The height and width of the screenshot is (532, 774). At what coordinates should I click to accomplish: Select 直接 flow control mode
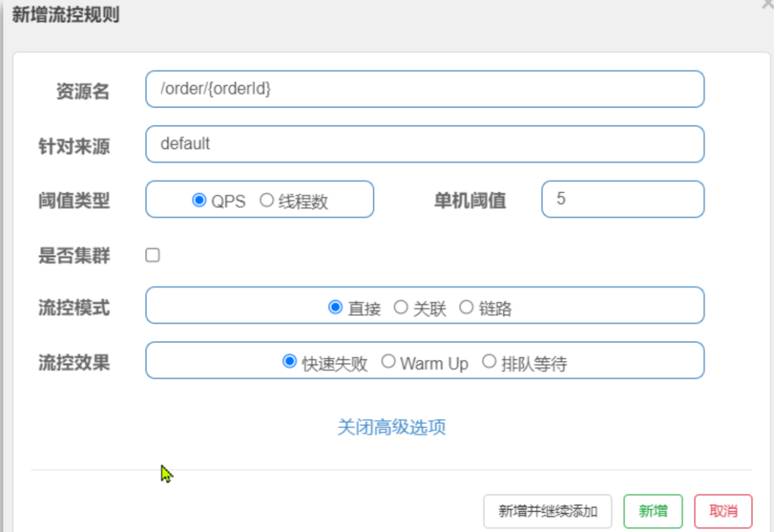tap(335, 307)
